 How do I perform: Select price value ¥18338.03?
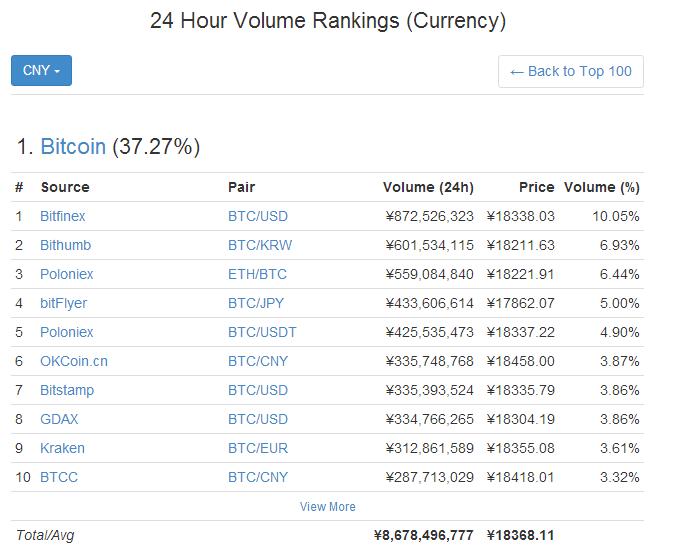(x=521, y=216)
